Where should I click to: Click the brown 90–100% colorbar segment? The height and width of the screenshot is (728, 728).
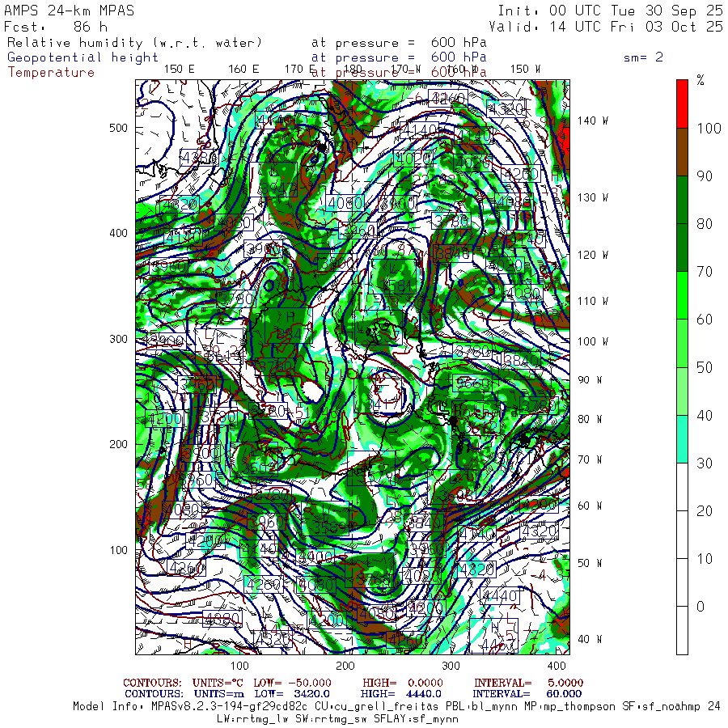[682, 152]
